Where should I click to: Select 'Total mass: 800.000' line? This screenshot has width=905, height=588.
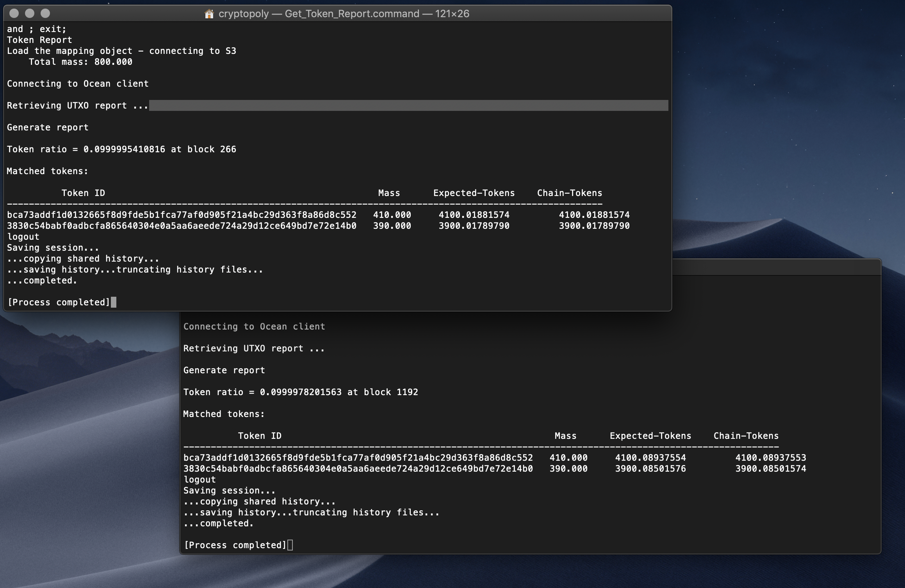(80, 62)
